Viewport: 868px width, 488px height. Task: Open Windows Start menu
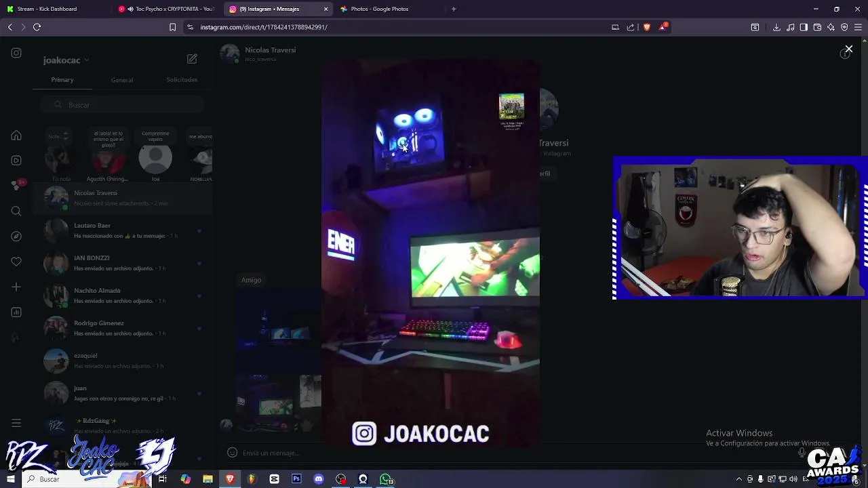point(11,479)
